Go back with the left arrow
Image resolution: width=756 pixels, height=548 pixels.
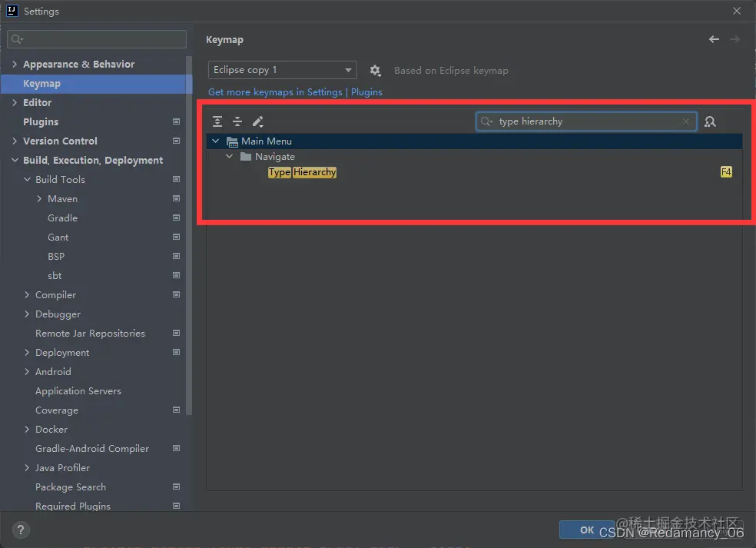click(714, 39)
